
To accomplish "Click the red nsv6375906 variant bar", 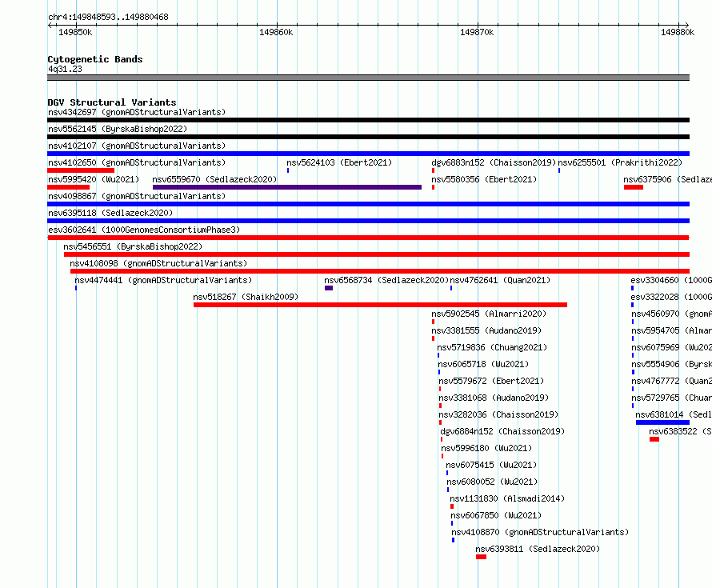I will point(634,187).
